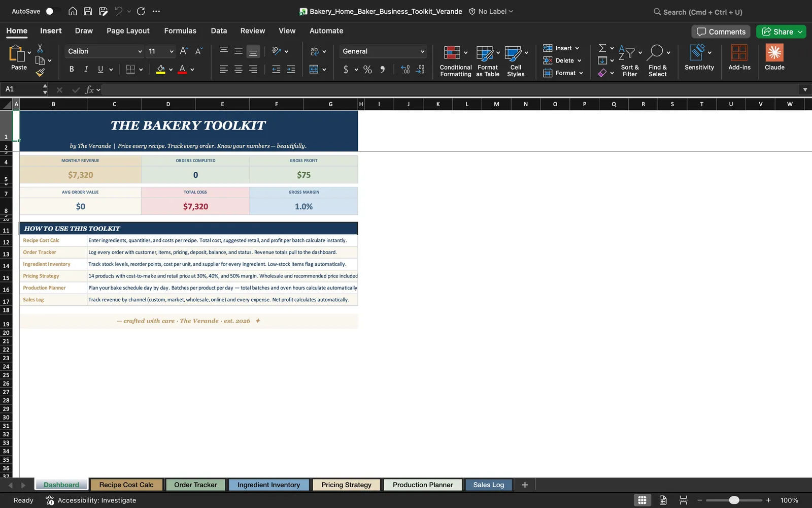This screenshot has width=812, height=508.
Task: Toggle Italic formatting
Action: click(x=86, y=69)
